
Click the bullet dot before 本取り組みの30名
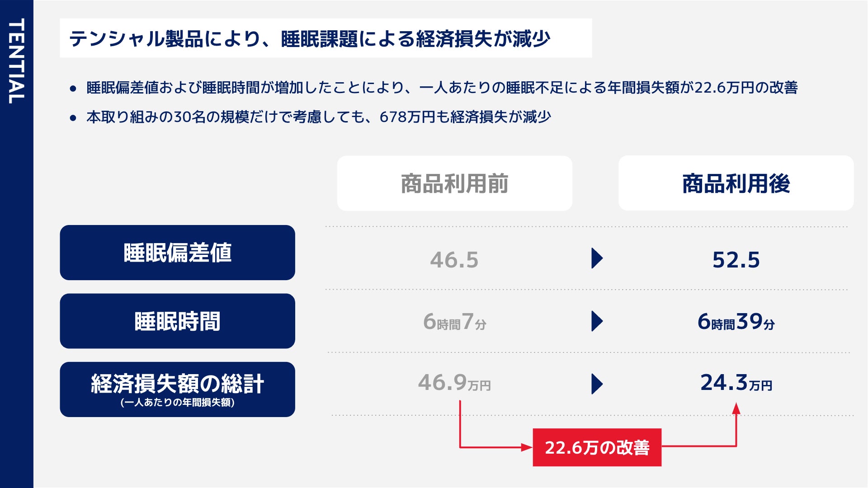[73, 118]
